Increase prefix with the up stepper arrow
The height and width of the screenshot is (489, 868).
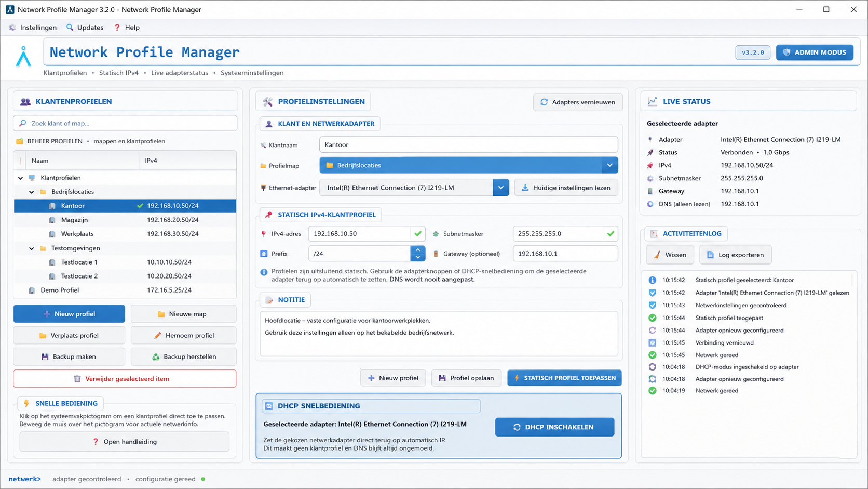[x=418, y=250]
